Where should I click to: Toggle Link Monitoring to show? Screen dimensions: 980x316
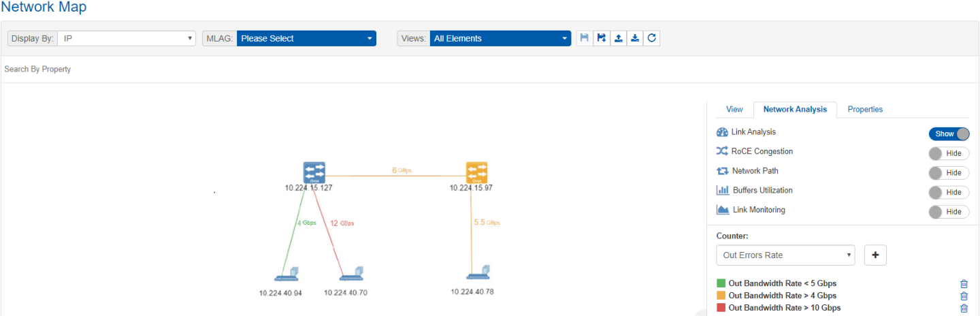(949, 212)
